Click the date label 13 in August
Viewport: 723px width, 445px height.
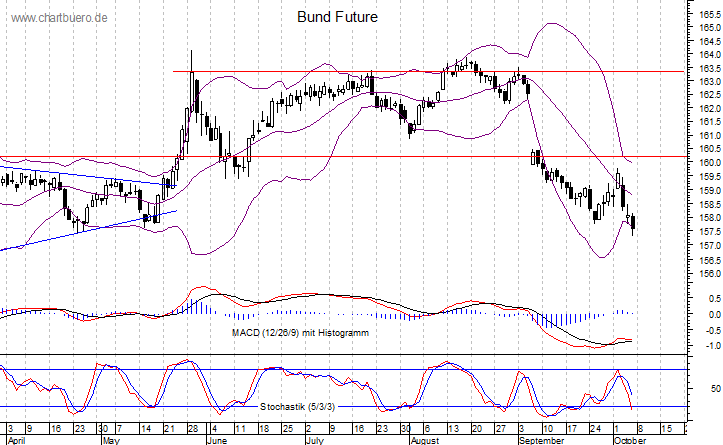(454, 429)
